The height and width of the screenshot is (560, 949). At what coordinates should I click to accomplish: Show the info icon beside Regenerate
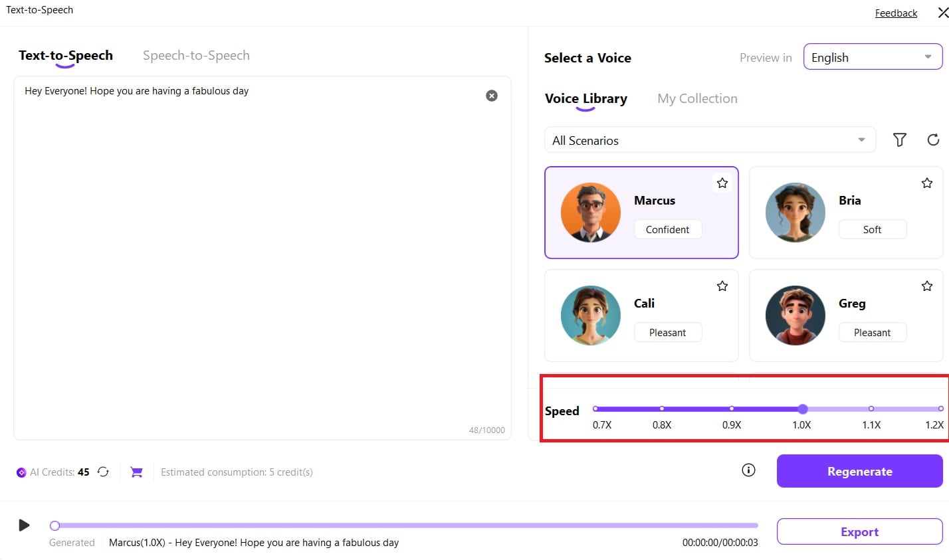[748, 470]
